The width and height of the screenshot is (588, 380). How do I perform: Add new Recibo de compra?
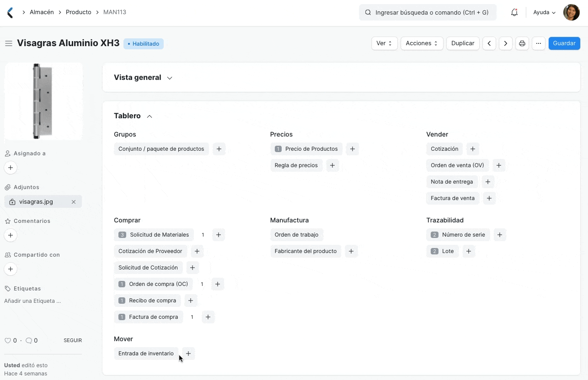click(x=191, y=301)
